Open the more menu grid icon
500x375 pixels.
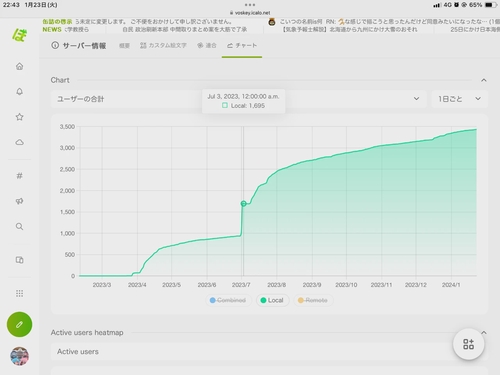(19, 293)
